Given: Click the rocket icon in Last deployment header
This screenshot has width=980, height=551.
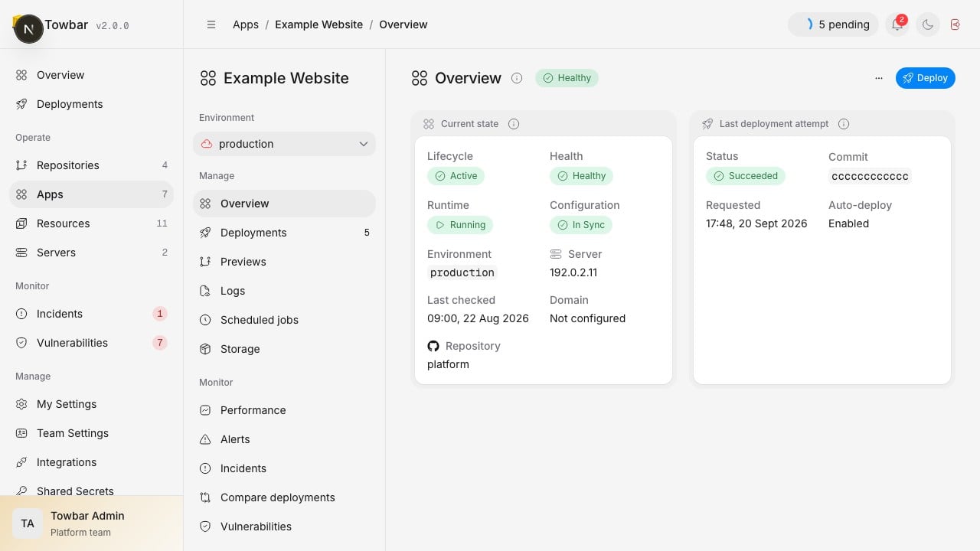Looking at the screenshot, I should tap(707, 124).
